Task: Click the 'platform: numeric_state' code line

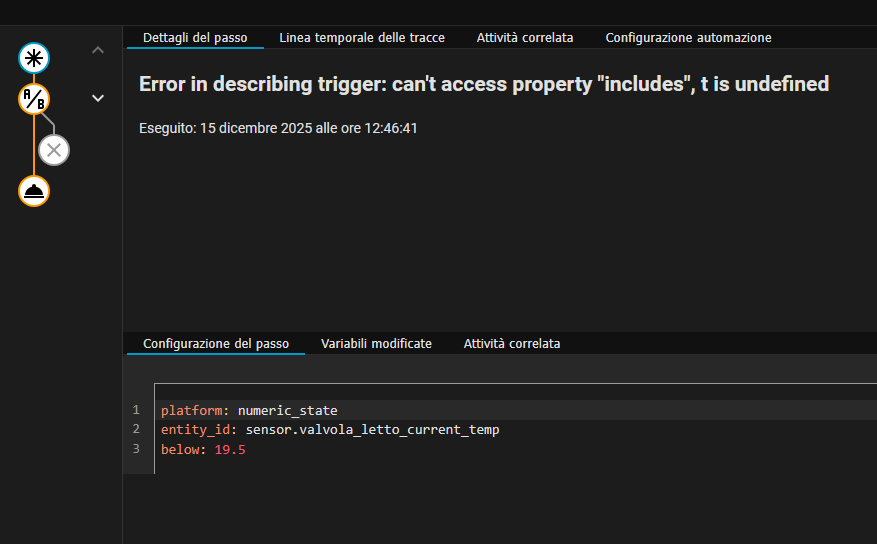Action: (x=249, y=410)
